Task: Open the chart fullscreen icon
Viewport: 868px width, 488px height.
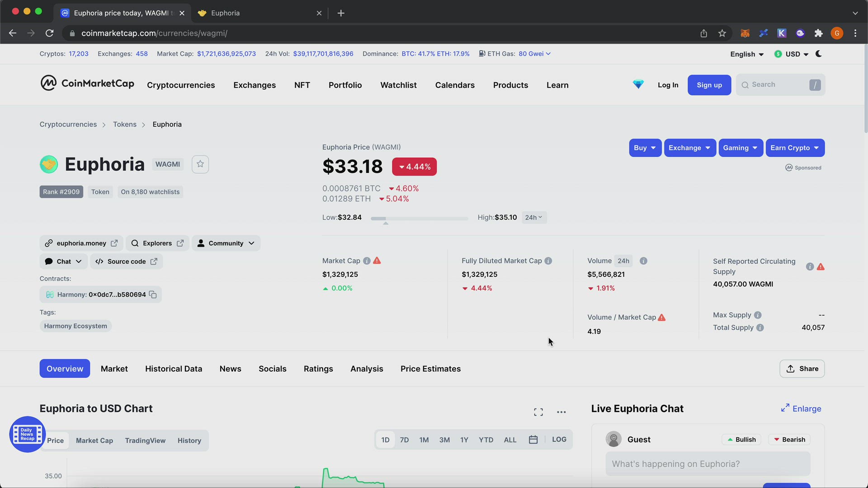Action: point(538,412)
